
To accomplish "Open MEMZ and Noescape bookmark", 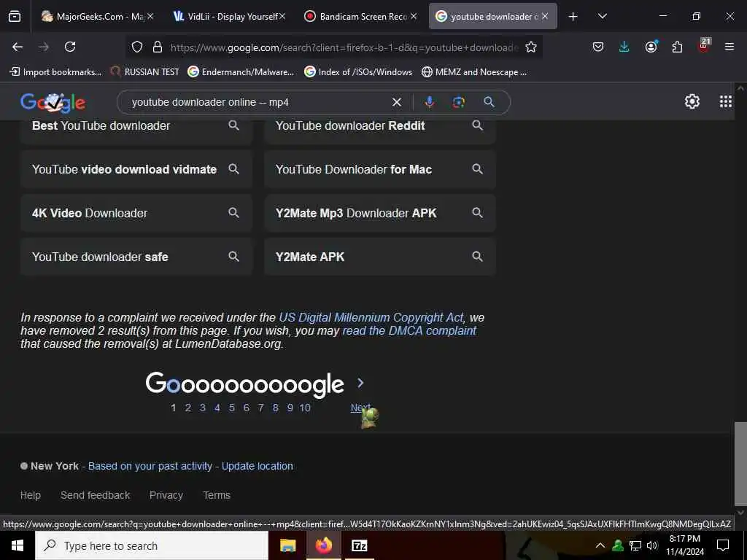I will point(474,72).
